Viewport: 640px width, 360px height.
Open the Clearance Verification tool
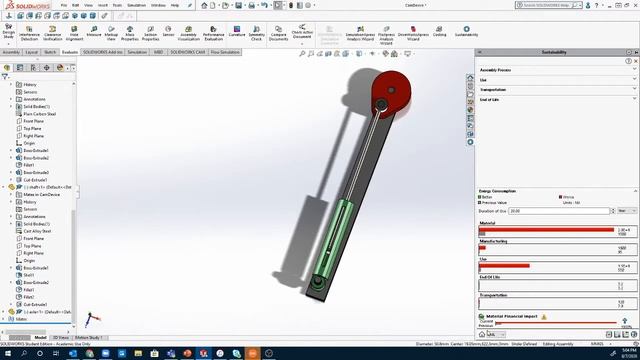pos(53,33)
